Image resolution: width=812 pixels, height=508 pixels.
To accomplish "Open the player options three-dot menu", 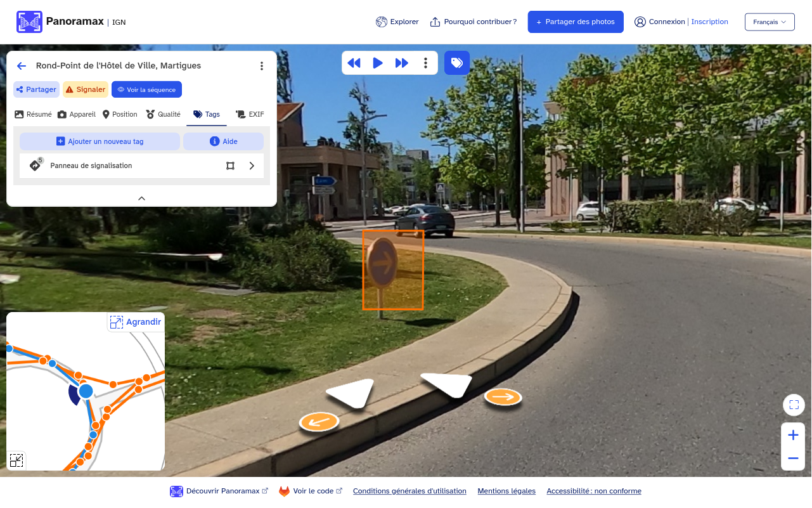I will click(x=426, y=63).
